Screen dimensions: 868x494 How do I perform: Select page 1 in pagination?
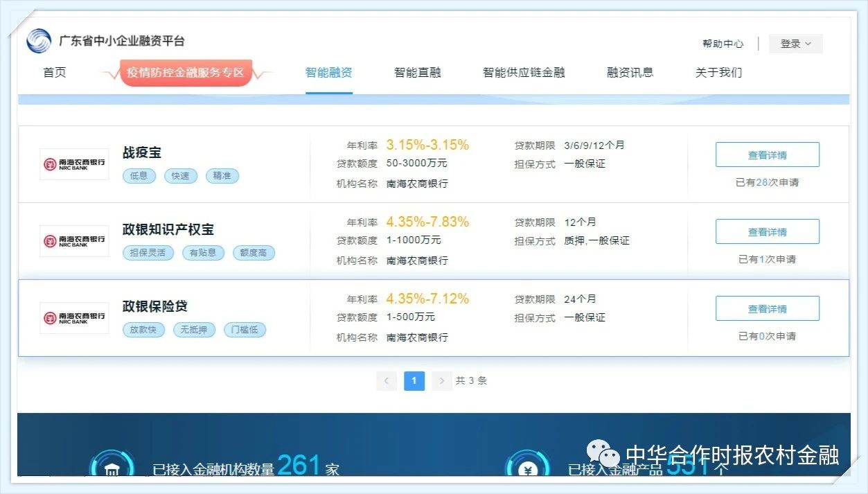point(414,380)
